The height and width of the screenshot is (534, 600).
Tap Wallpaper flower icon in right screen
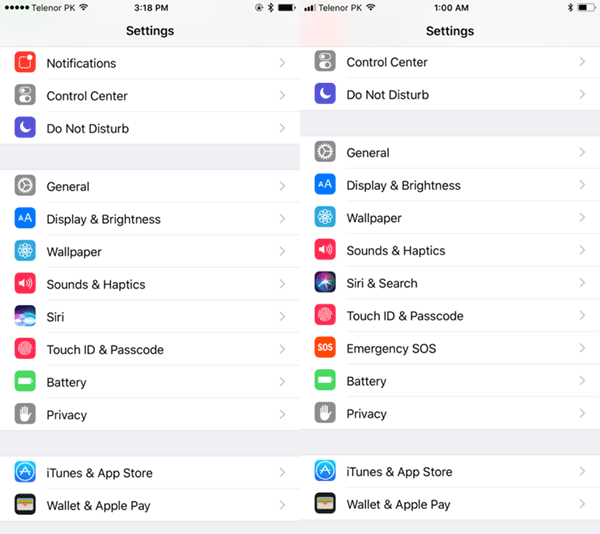pyautogui.click(x=325, y=217)
